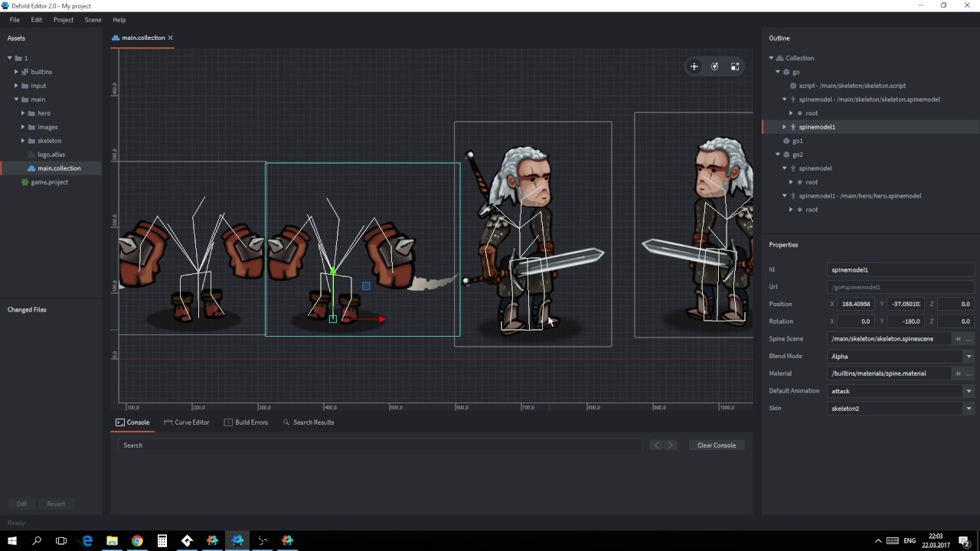Viewport: 980px width, 551px height.
Task: Click the go game object cube icon
Action: click(x=786, y=72)
